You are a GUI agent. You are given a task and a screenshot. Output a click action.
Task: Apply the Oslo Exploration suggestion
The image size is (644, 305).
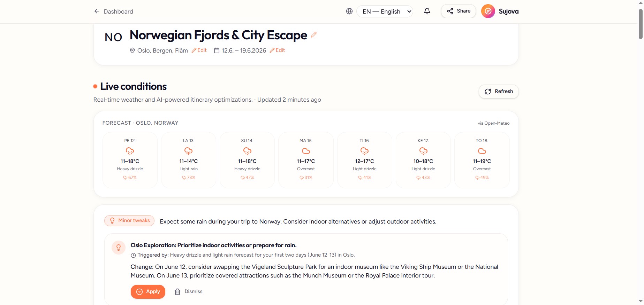coord(148,292)
